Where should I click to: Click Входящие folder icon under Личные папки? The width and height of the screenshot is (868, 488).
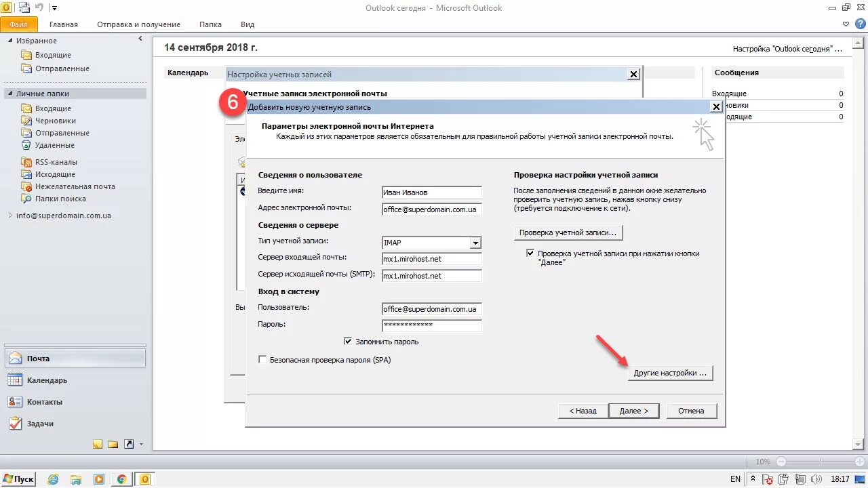[x=26, y=108]
